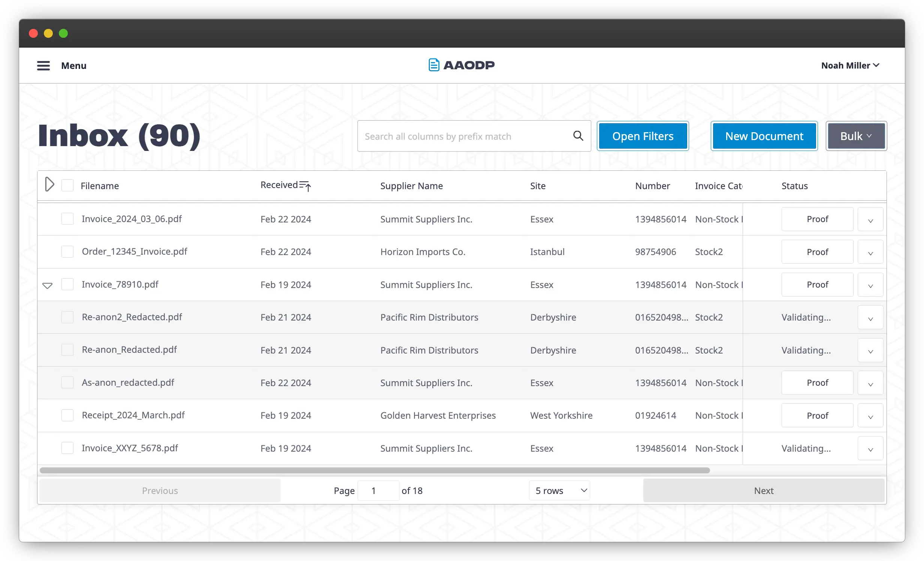Click the AAODP logo

coord(461,64)
